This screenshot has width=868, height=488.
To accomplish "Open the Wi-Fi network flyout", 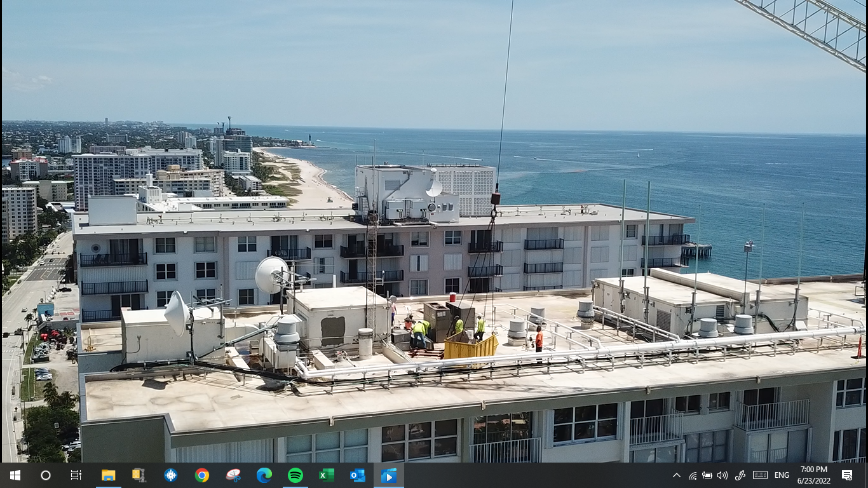I will tap(692, 475).
